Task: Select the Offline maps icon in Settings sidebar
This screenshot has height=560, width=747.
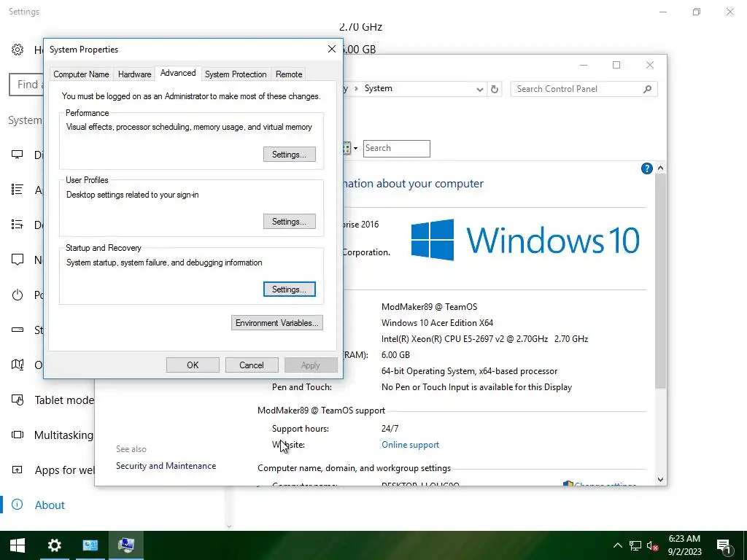Action: pyautogui.click(x=18, y=365)
